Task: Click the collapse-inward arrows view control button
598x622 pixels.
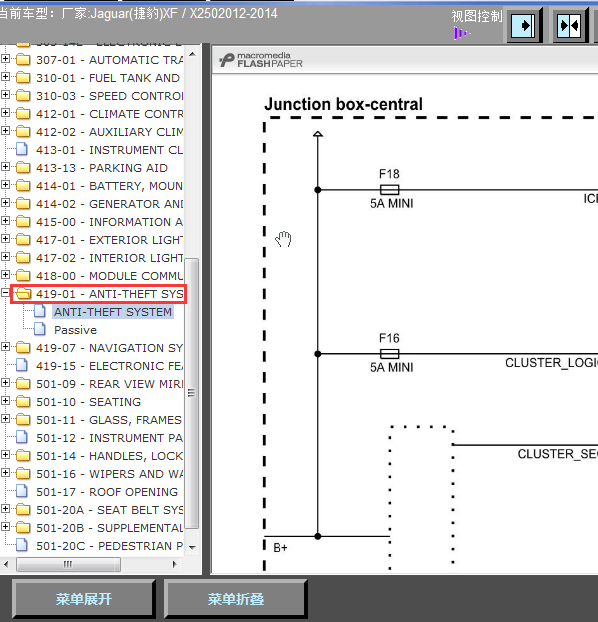Action: coord(569,26)
